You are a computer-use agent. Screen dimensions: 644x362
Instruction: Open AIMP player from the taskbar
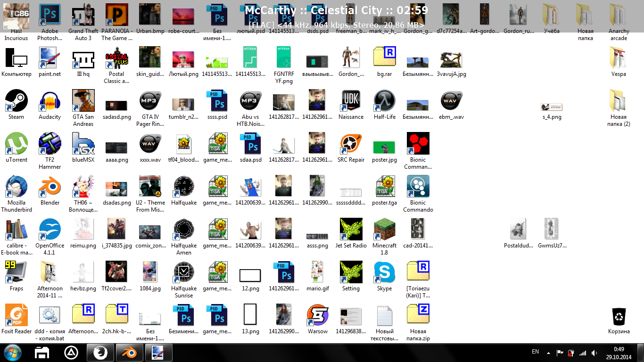pyautogui.click(x=71, y=353)
